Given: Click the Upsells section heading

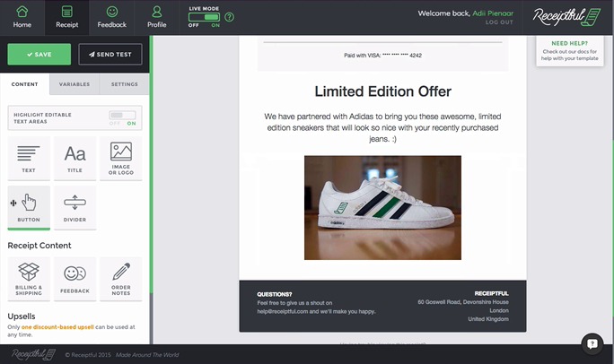Looking at the screenshot, I should click(x=22, y=316).
